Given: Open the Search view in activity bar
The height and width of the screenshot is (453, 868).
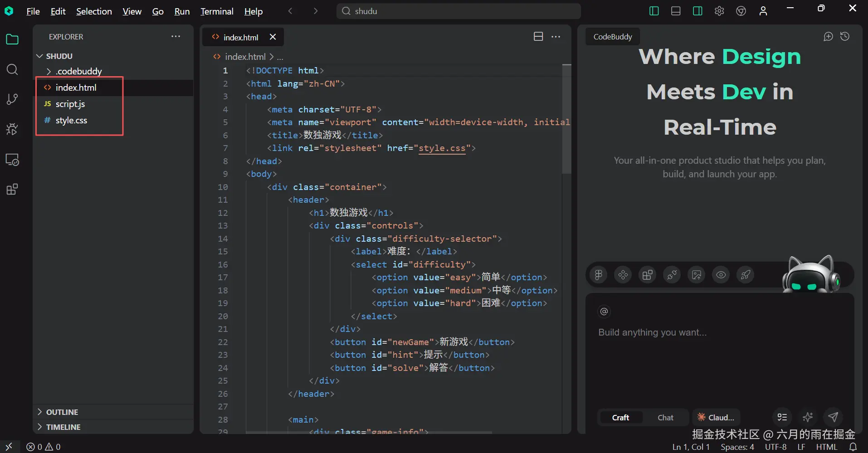Looking at the screenshot, I should [x=12, y=69].
